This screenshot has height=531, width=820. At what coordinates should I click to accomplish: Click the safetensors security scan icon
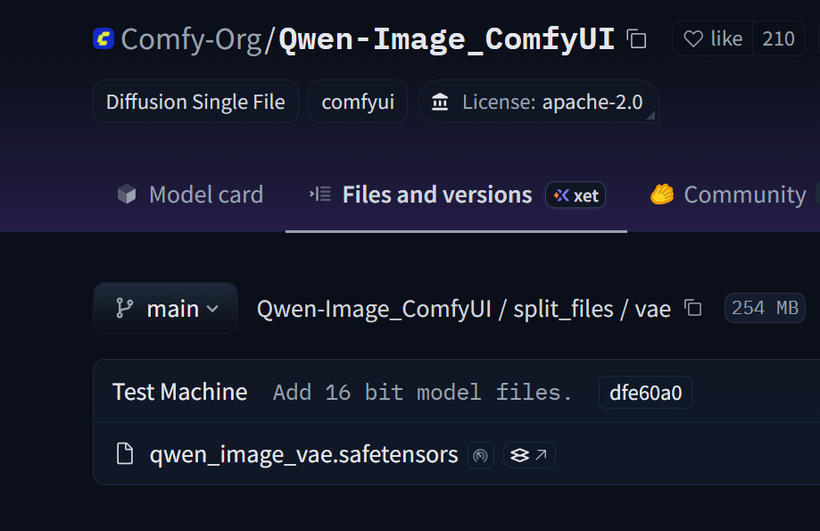[480, 456]
